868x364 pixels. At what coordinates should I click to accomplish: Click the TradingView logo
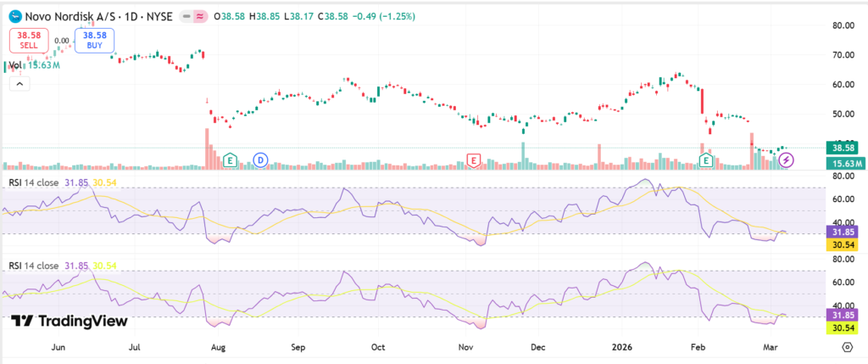(70, 321)
